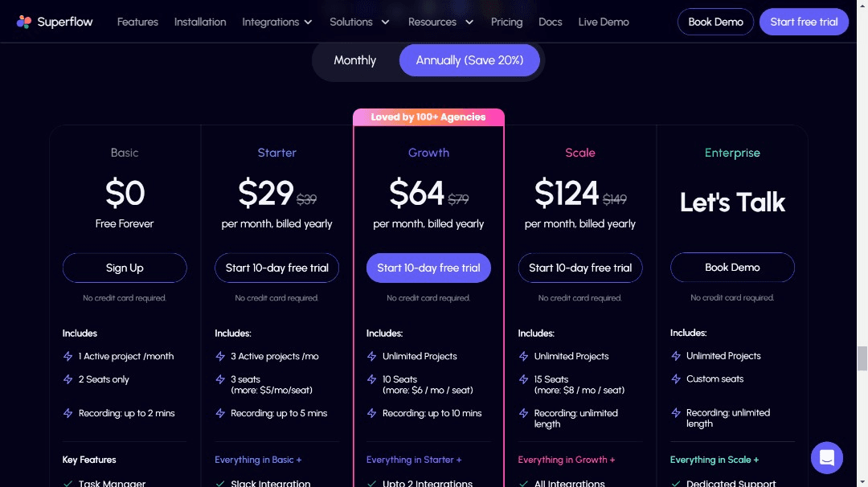Click the checkmark icon next to Task Manager
The height and width of the screenshot is (487, 868).
(68, 483)
